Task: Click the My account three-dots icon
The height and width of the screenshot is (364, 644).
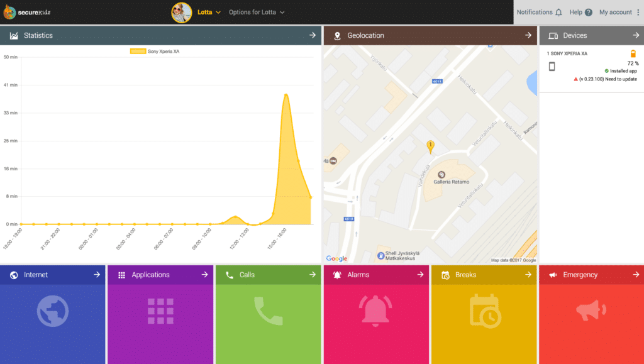Action: click(x=638, y=13)
